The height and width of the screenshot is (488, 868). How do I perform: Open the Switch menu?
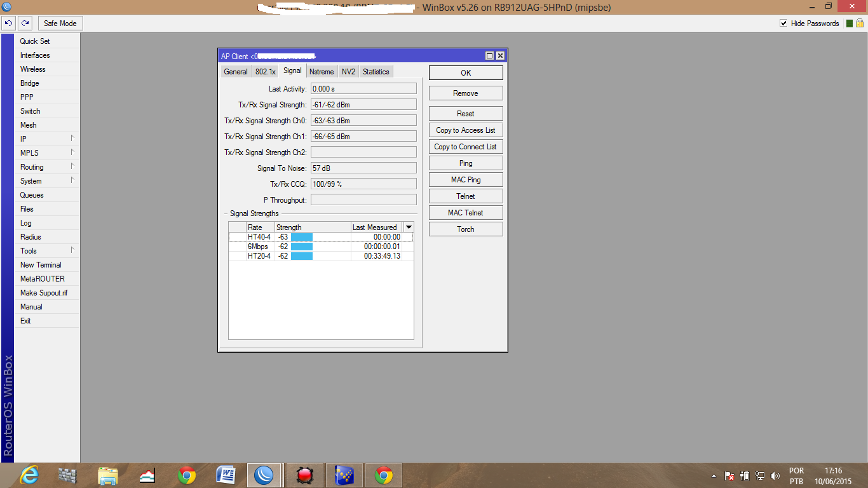tap(48, 111)
